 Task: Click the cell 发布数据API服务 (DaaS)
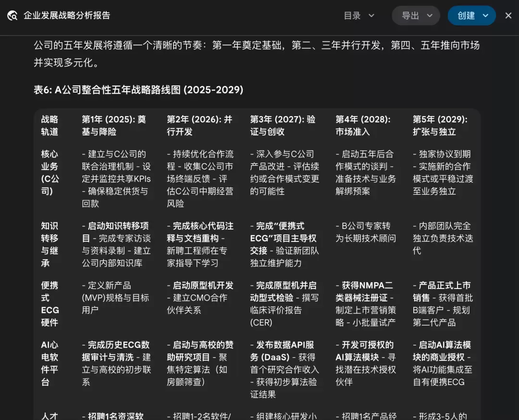pos(284,370)
